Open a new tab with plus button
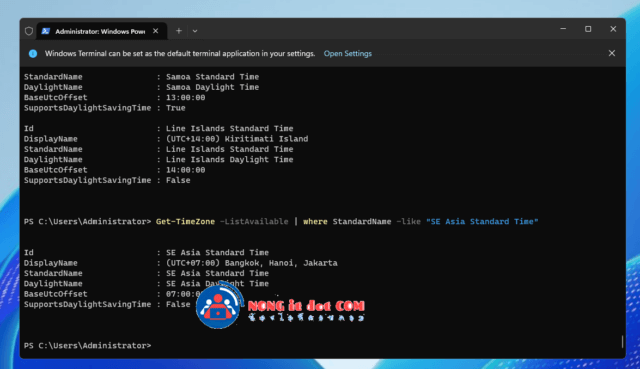This screenshot has height=369, width=640. click(x=179, y=31)
